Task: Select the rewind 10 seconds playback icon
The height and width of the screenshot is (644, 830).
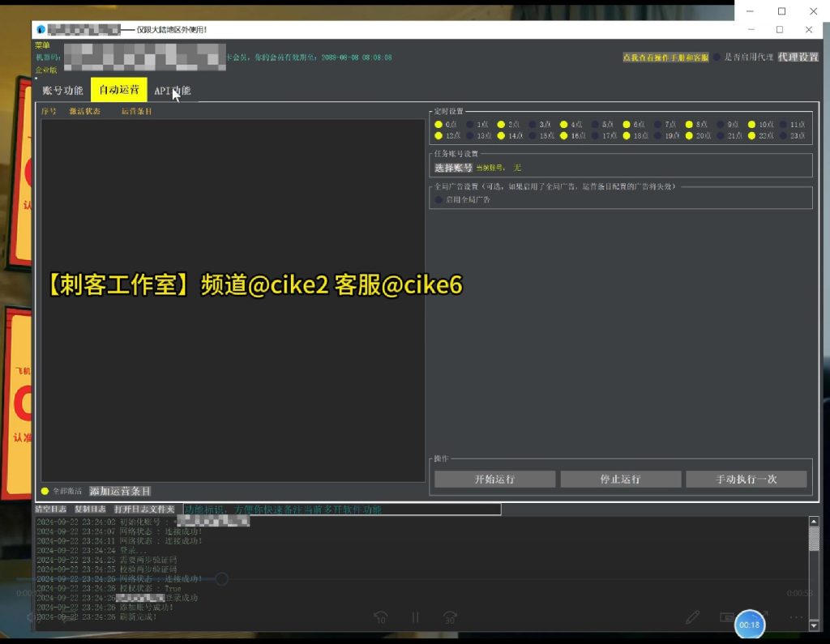Action: [x=381, y=617]
